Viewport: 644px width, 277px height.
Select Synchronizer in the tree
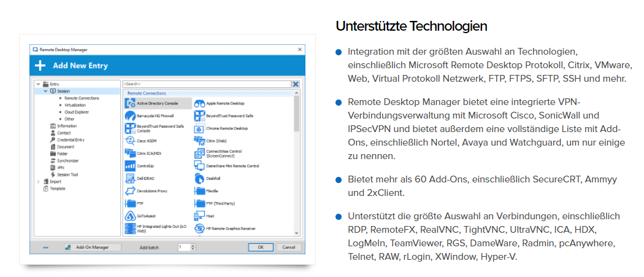tap(67, 161)
